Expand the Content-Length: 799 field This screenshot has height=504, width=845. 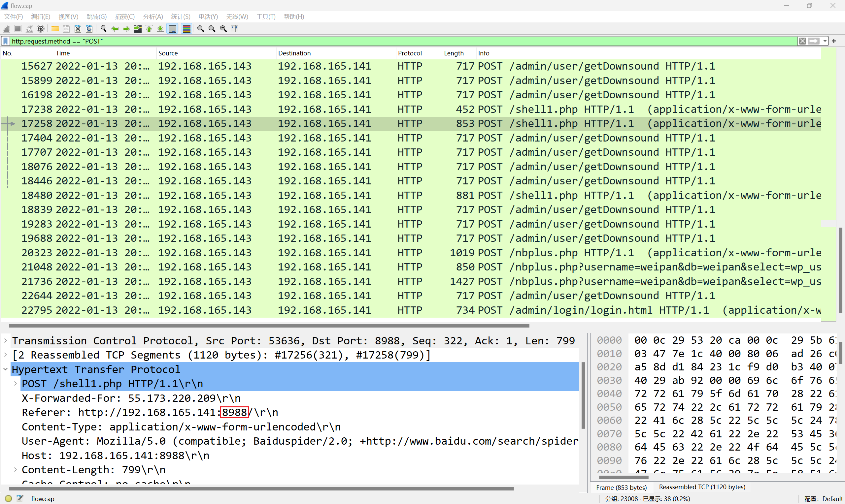coord(15,470)
